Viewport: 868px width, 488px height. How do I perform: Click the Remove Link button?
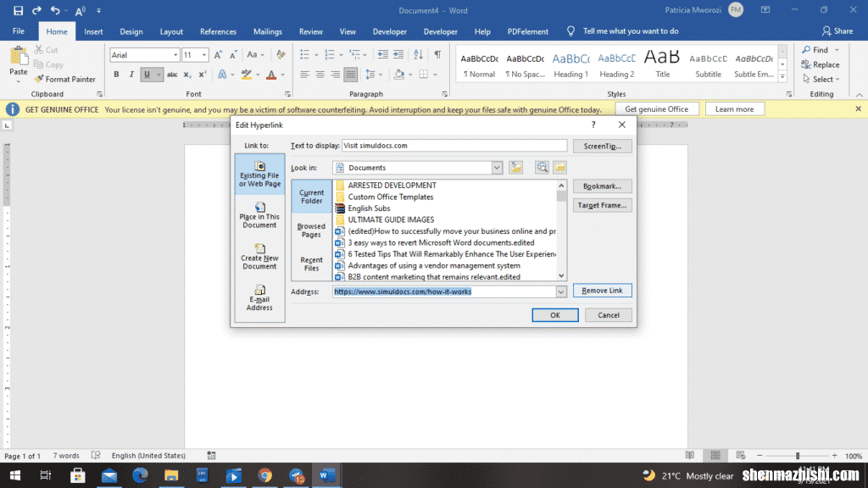pos(603,291)
